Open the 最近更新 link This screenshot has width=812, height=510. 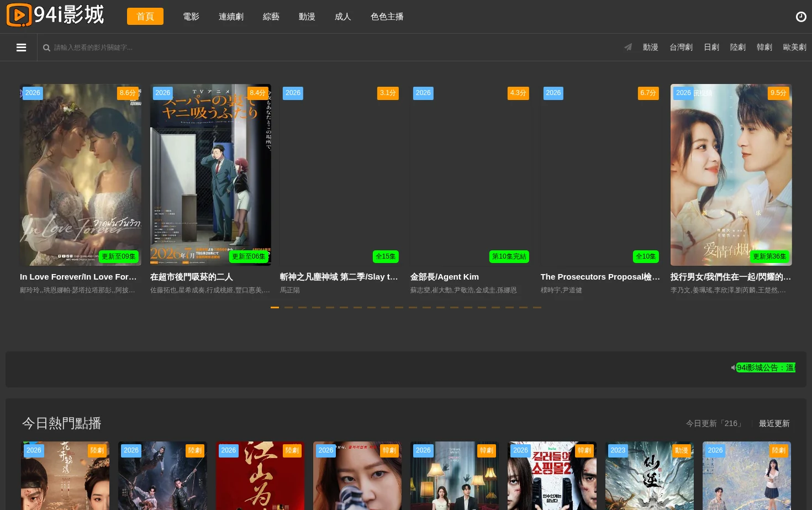click(774, 423)
